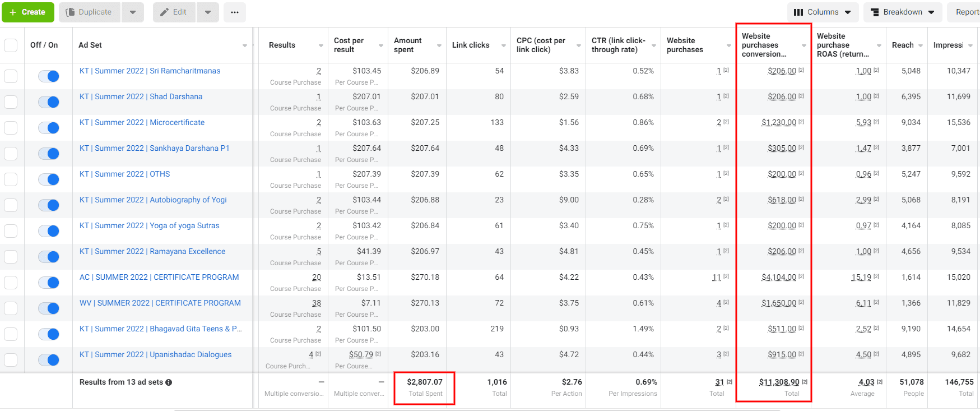Viewport: 980px width, 411px height.
Task: Click the footnote icon beside total $11,308.90
Action: pos(805,382)
